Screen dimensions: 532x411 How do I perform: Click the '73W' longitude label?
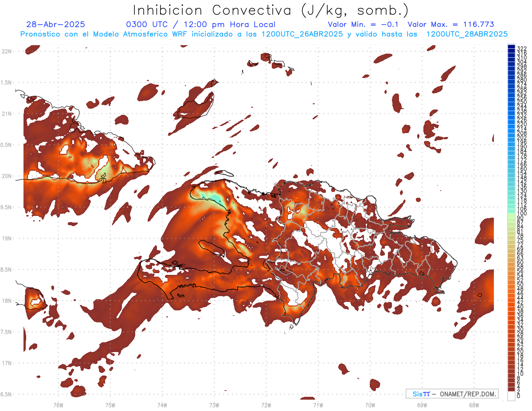[214, 405]
